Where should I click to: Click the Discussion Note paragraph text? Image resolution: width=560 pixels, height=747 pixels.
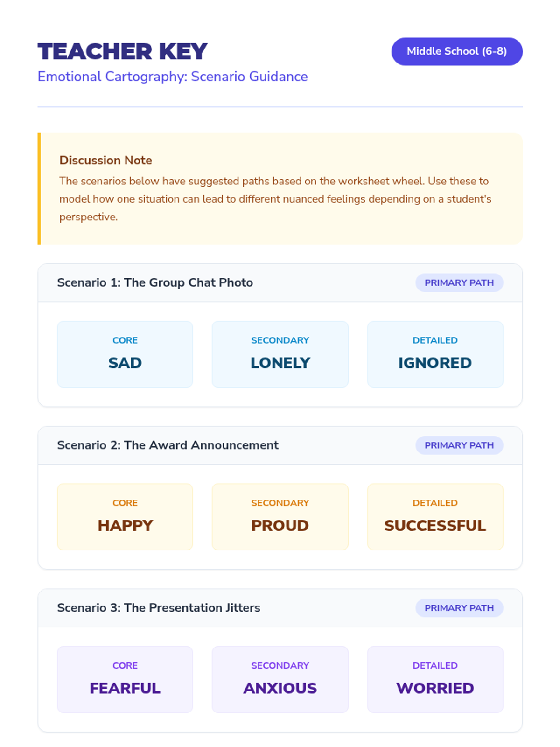(x=275, y=199)
